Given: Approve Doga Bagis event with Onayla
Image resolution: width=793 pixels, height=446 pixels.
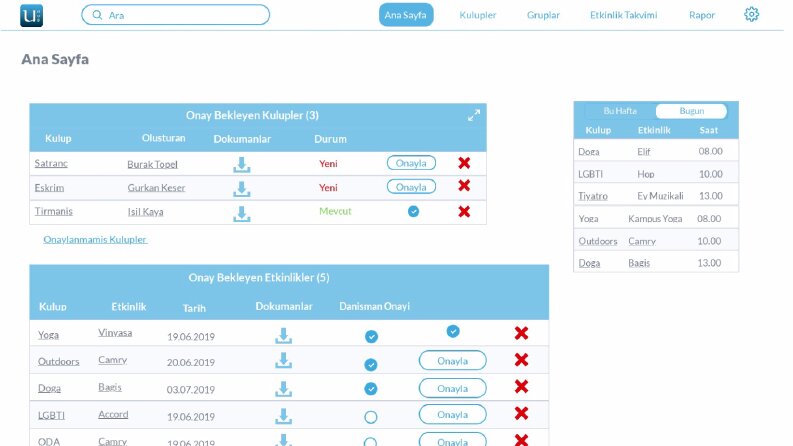Looking at the screenshot, I should [453, 388].
